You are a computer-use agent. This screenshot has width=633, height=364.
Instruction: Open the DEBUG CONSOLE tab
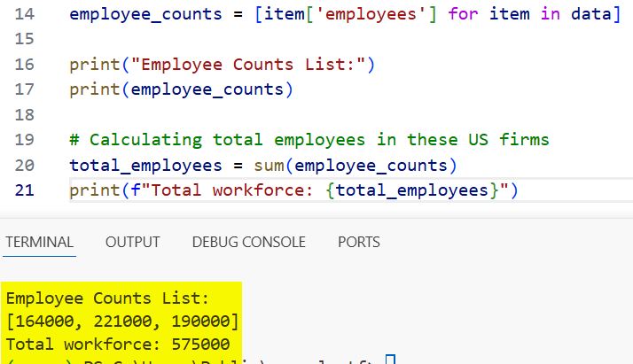tap(248, 242)
